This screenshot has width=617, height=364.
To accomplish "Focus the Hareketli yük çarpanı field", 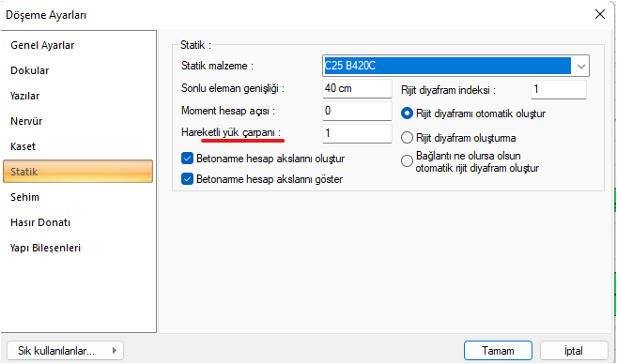I will coord(357,133).
